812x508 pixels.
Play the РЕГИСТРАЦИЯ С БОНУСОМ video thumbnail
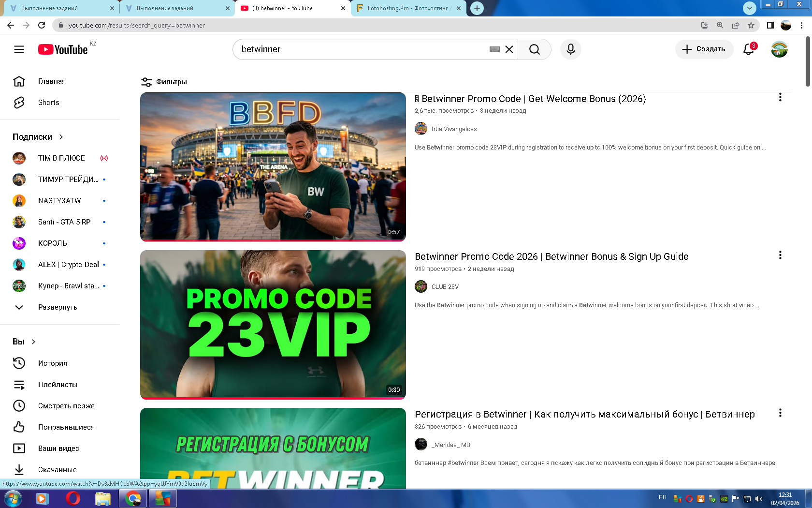tap(273, 448)
